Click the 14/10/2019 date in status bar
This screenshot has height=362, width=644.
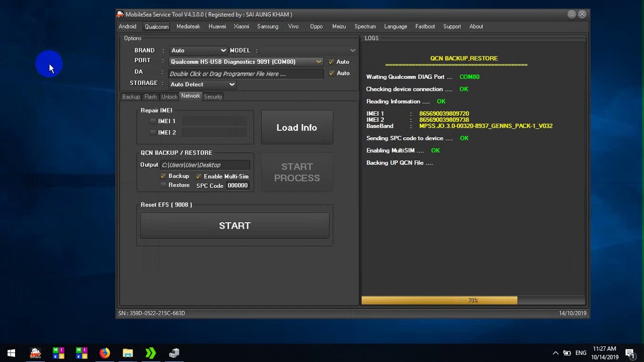(x=573, y=313)
